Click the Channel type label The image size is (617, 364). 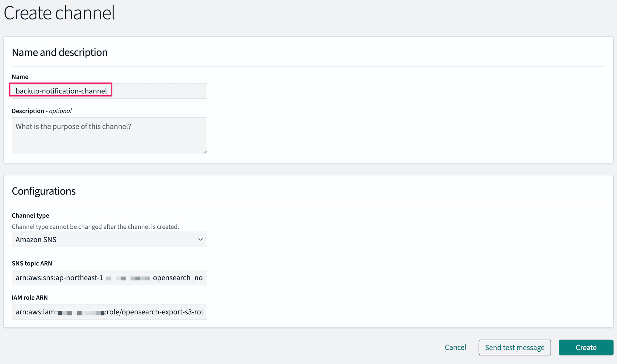tap(30, 215)
